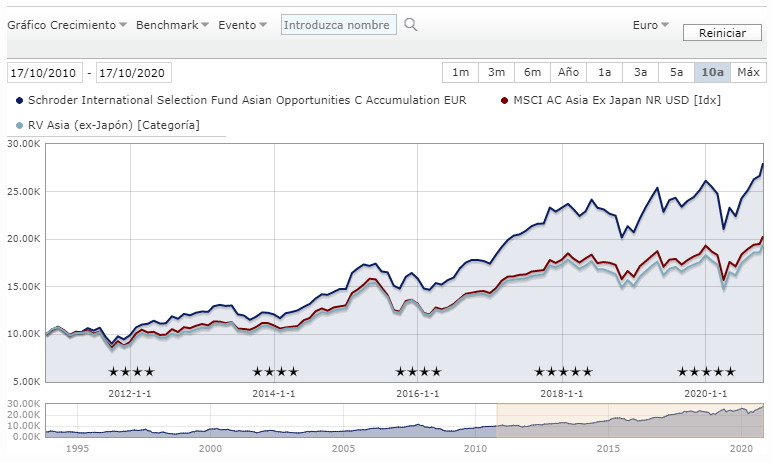Click the Introduzca nombre search field

[338, 25]
